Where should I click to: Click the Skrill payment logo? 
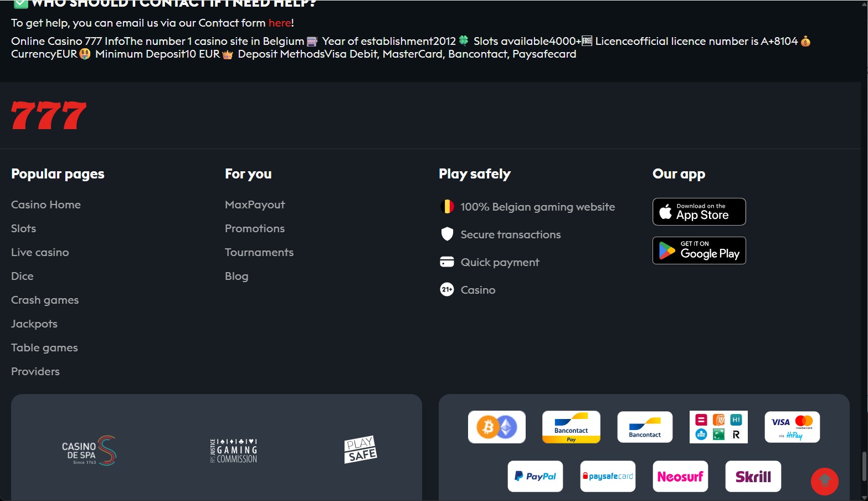753,476
